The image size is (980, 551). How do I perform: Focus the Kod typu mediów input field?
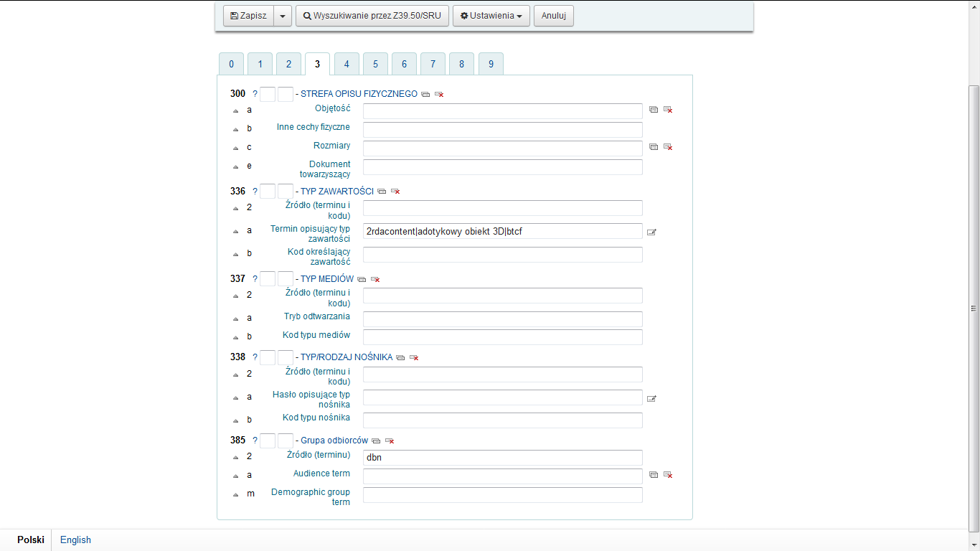(502, 337)
